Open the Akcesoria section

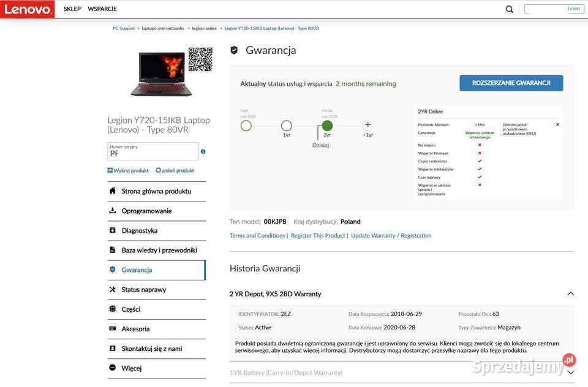point(157,329)
